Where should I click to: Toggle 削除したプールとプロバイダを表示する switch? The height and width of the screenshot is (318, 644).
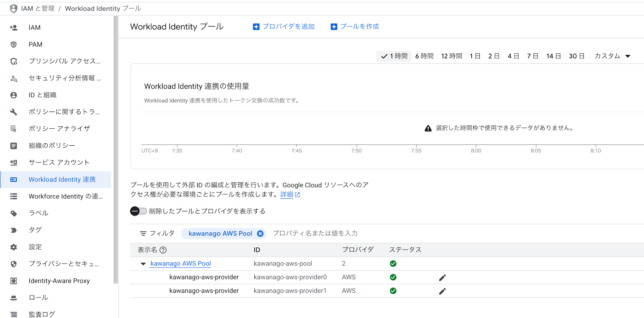pos(138,211)
